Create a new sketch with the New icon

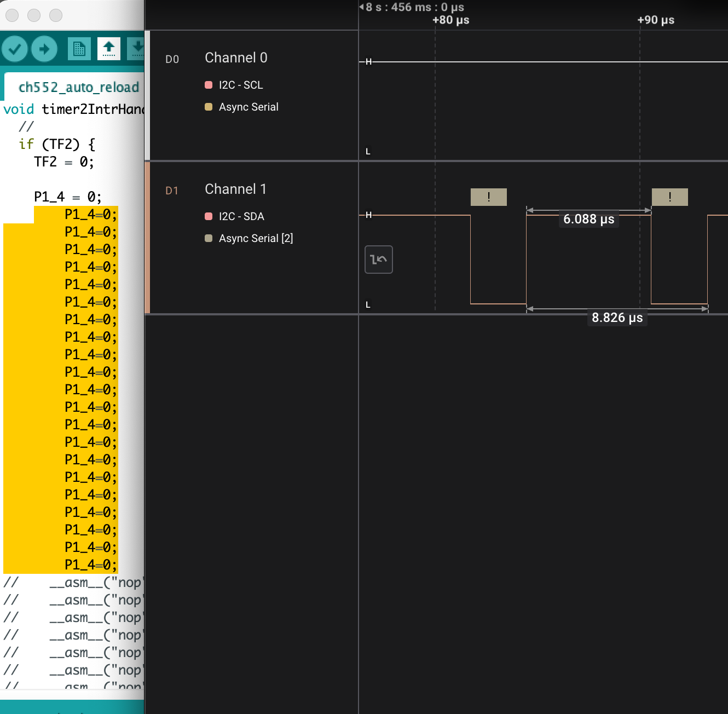coord(79,49)
